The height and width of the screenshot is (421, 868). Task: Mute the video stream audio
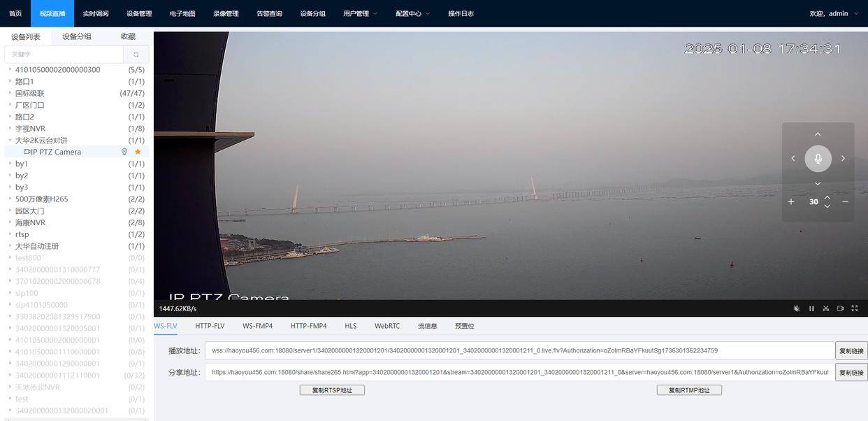coord(795,307)
